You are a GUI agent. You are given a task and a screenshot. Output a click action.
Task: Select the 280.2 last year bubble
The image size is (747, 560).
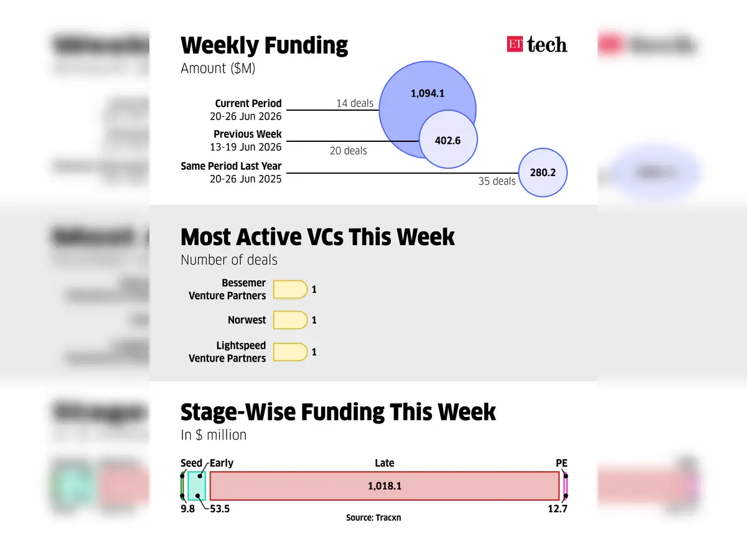point(543,172)
